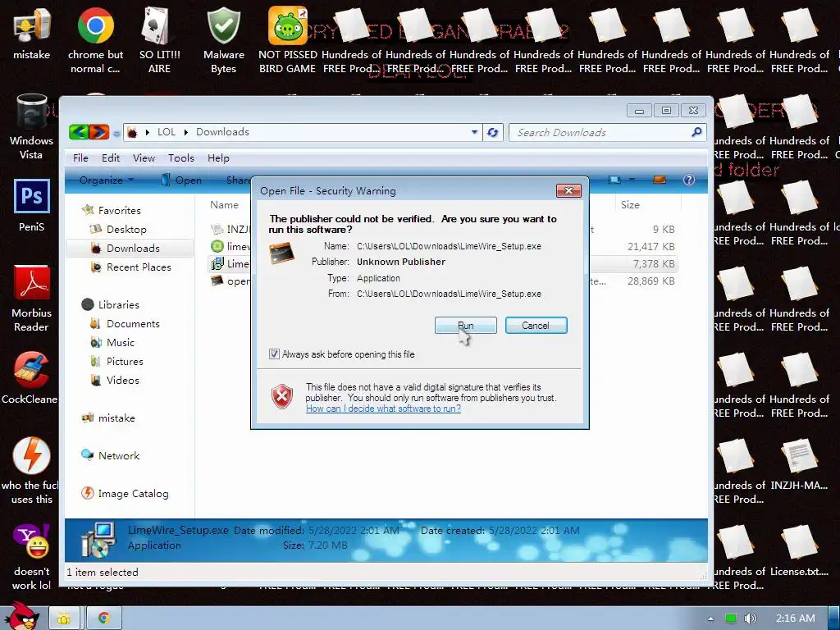Open 'Morbius Reader' PDF icon
Image resolution: width=840 pixels, height=630 pixels.
click(32, 299)
